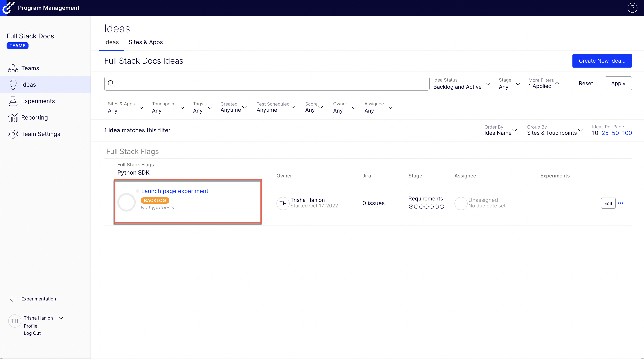Open the Tags filter dropdown
644x359 pixels.
tap(202, 107)
